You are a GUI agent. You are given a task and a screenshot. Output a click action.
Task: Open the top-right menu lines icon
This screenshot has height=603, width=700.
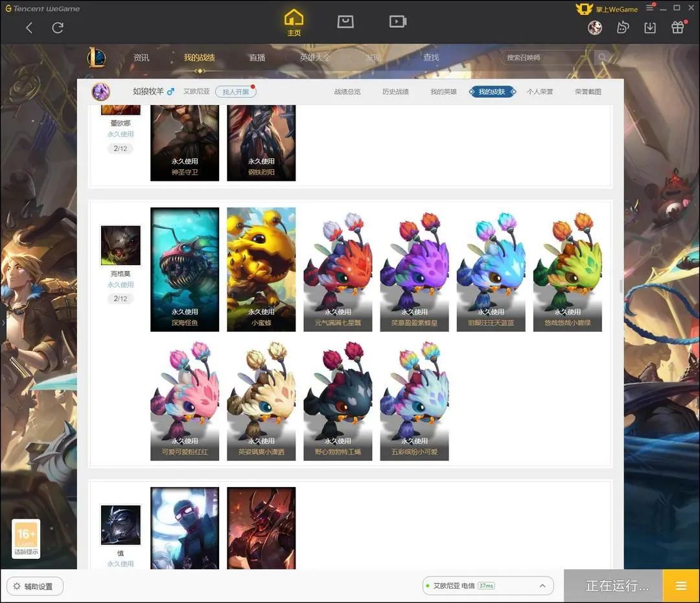tap(650, 8)
